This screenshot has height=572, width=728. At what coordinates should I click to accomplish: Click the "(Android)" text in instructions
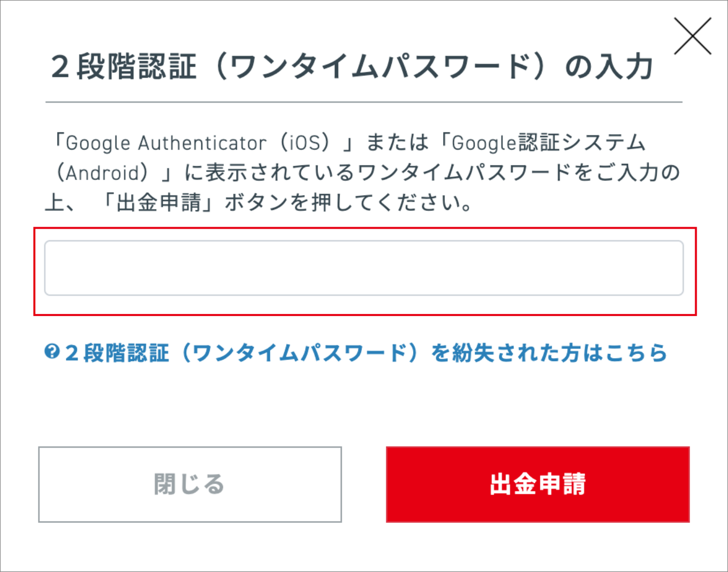tap(102, 173)
